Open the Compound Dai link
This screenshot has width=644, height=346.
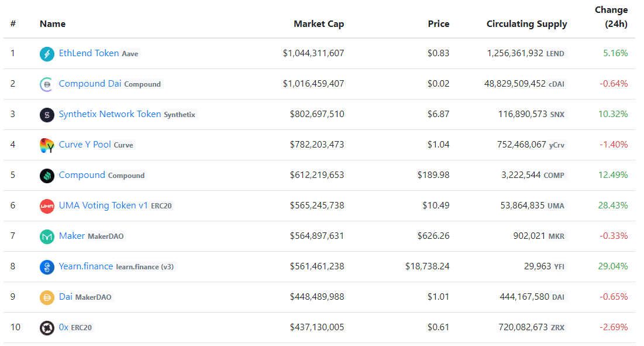click(90, 83)
